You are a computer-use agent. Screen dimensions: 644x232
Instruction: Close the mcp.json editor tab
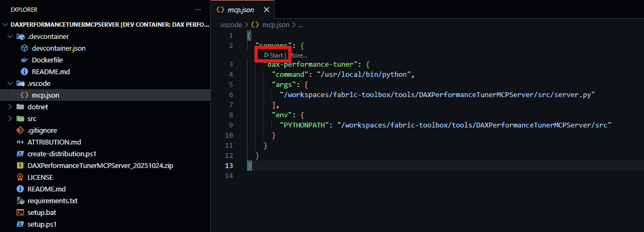[267, 10]
